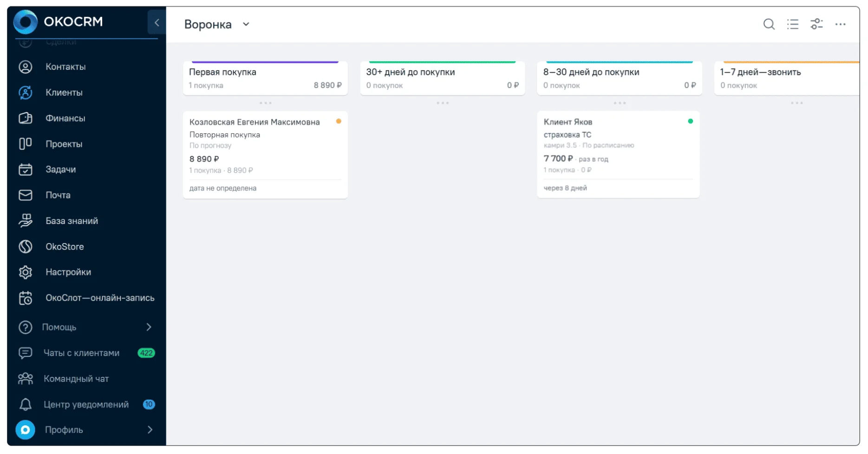Open ОкоСлот online booking icon
Screen dimensions: 868x454
click(x=26, y=298)
